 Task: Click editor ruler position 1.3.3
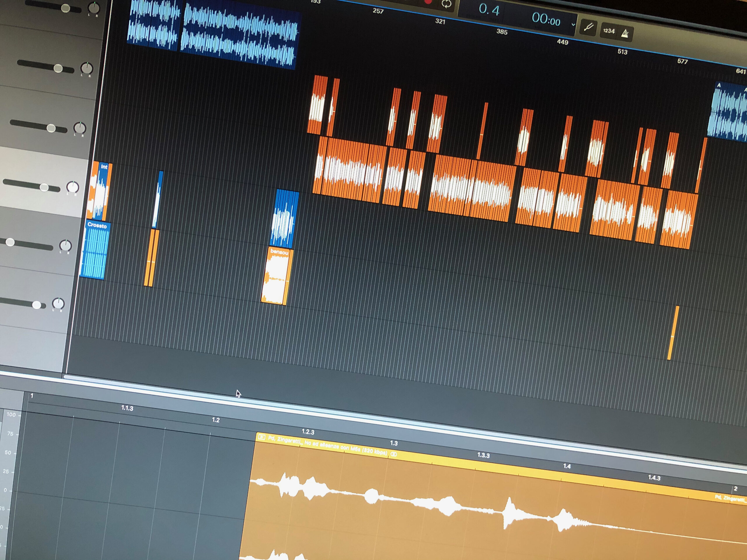click(483, 455)
